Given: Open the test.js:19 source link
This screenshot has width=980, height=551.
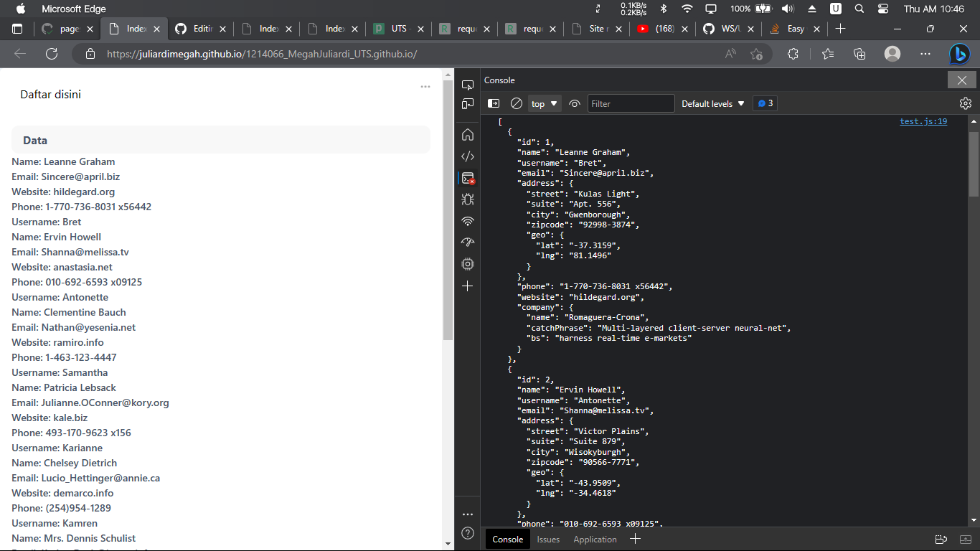Looking at the screenshot, I should [923, 121].
